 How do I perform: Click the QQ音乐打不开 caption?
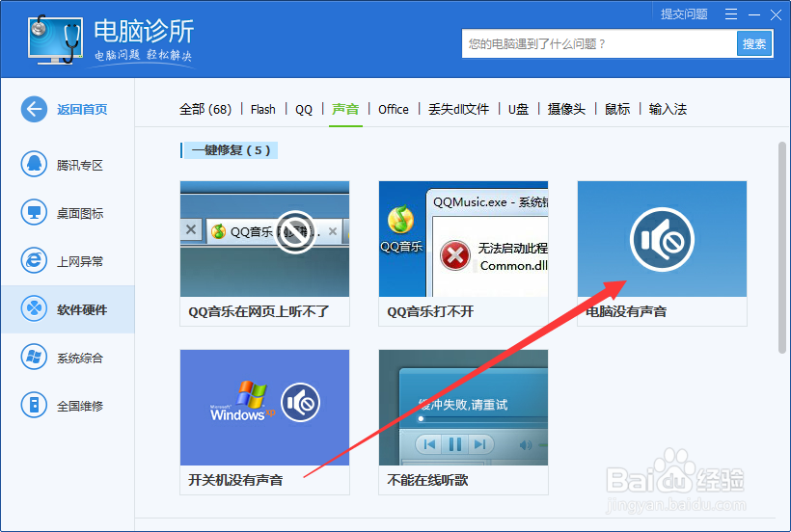pos(430,311)
